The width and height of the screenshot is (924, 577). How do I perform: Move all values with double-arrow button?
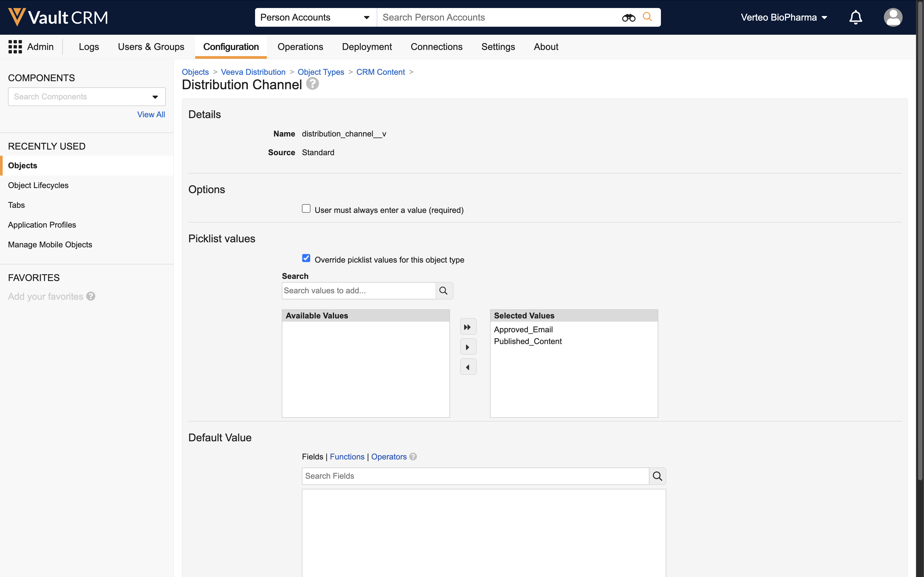pos(468,327)
